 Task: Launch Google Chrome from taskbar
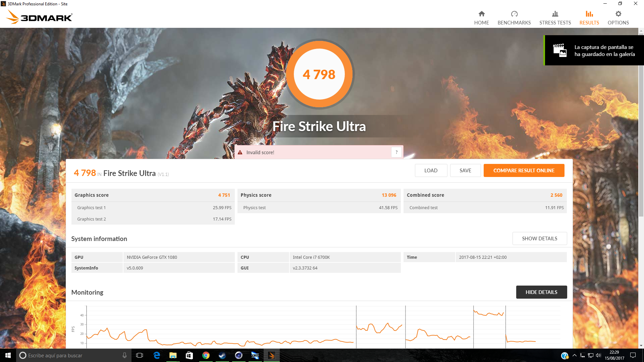[206, 355]
